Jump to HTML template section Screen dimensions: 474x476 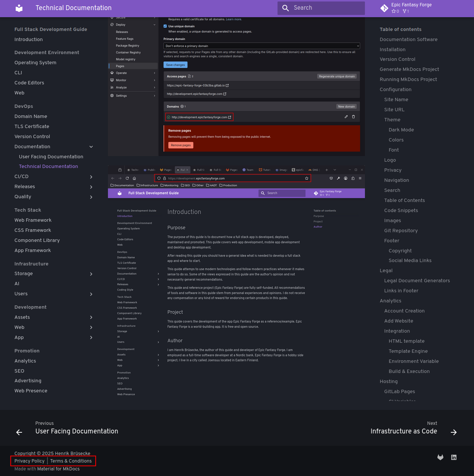coord(407,341)
